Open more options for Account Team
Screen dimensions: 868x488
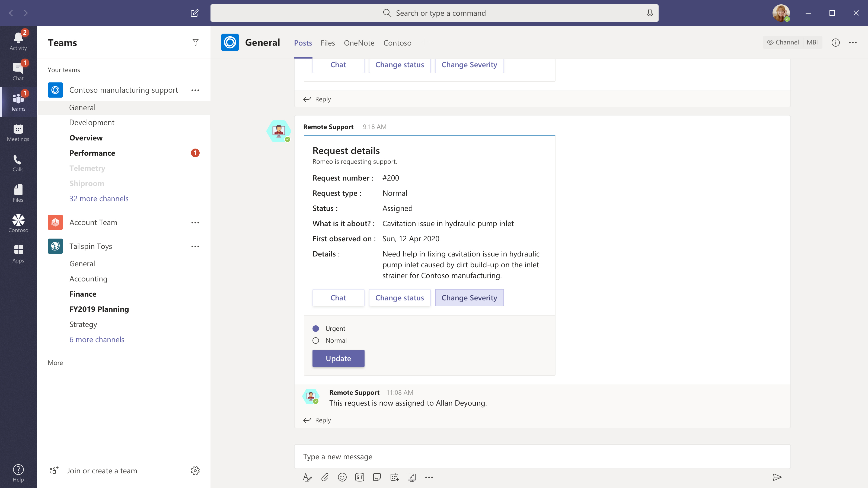coord(195,223)
